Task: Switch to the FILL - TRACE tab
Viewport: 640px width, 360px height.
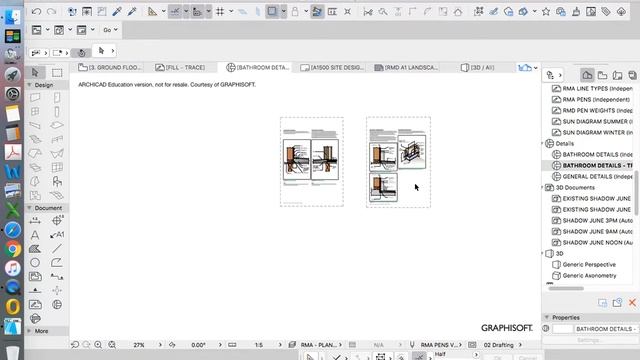Action: pyautogui.click(x=180, y=67)
